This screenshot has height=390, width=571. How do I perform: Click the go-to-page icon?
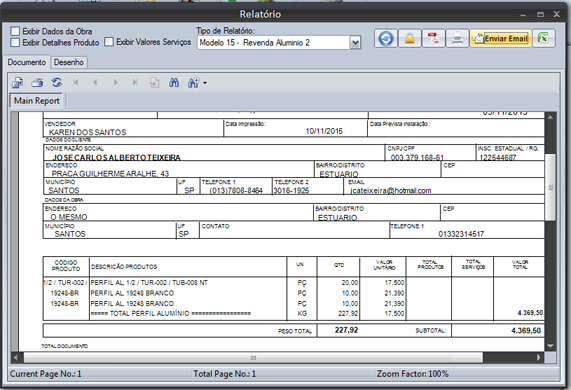(154, 83)
